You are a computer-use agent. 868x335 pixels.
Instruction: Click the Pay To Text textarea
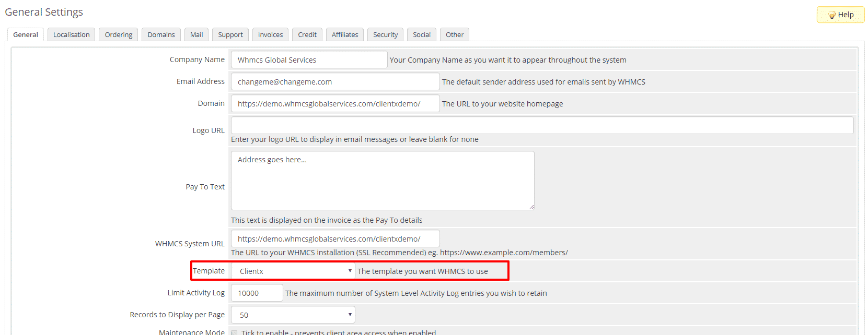tap(383, 181)
